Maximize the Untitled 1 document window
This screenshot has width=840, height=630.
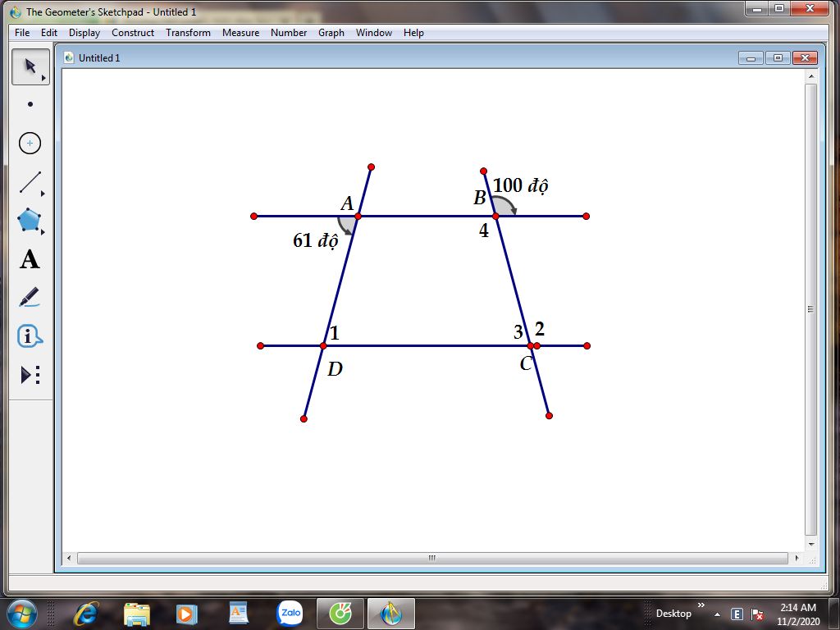(778, 58)
